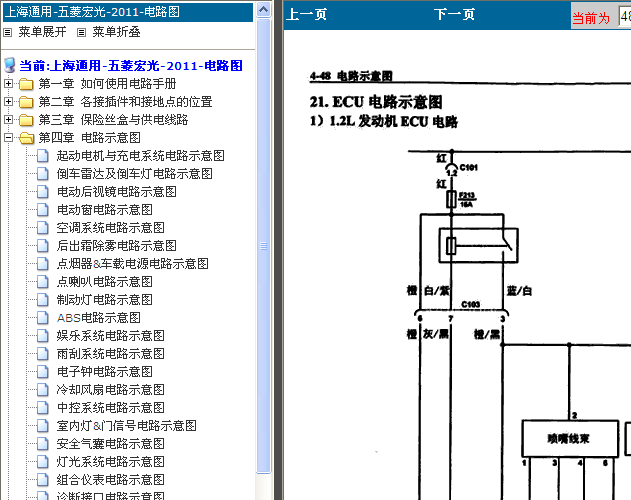Viewport: 631px width, 500px height.
Task: Open 雨刮系统电路示意图
Action: [x=110, y=354]
